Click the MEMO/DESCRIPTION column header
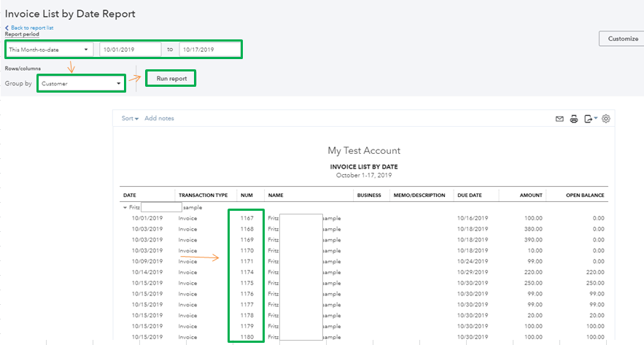This screenshot has height=345, width=644. click(x=419, y=195)
